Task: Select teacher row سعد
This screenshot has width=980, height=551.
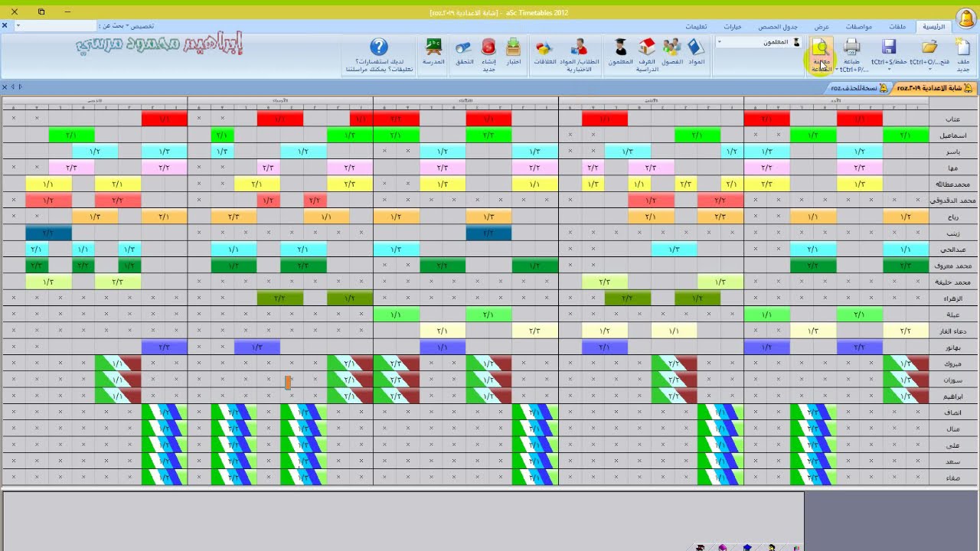Action: (952, 461)
